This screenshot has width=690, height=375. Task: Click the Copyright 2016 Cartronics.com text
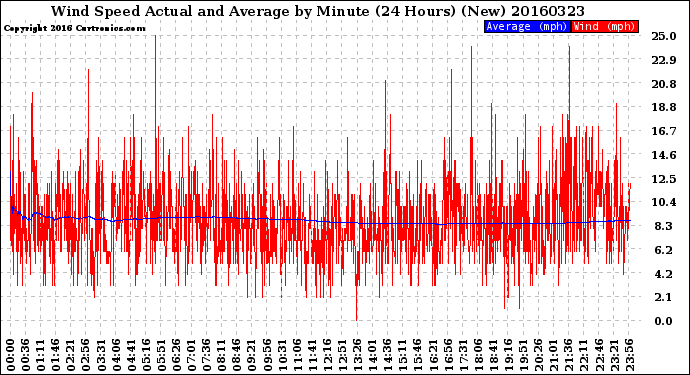click(74, 28)
